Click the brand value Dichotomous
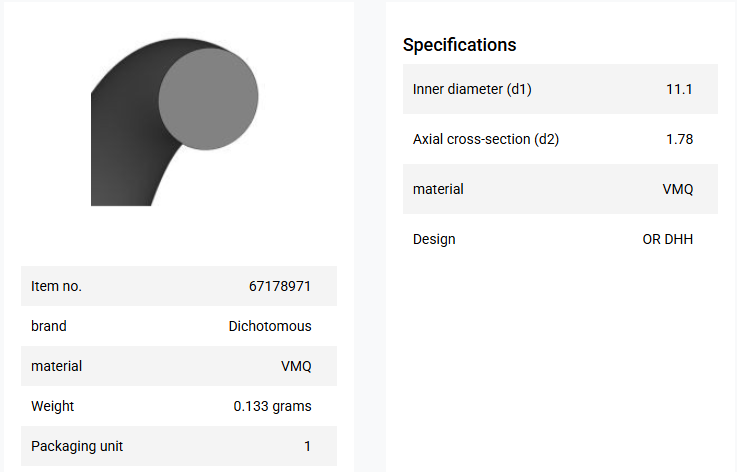The height and width of the screenshot is (472, 737). pos(270,326)
